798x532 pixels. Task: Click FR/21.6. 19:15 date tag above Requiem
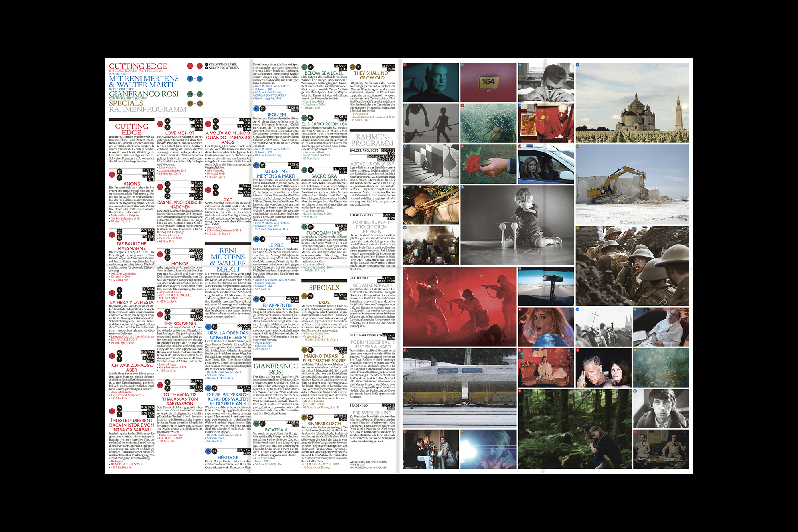pyautogui.click(x=292, y=109)
